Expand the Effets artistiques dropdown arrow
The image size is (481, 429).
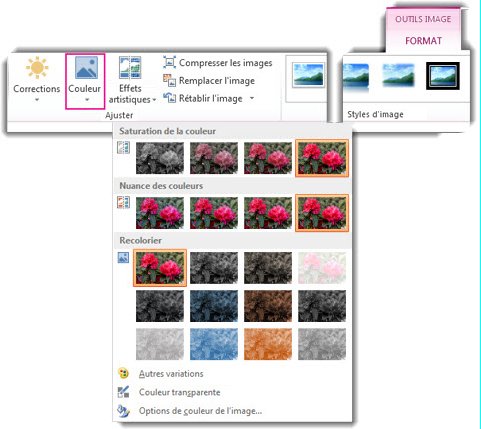pos(154,100)
